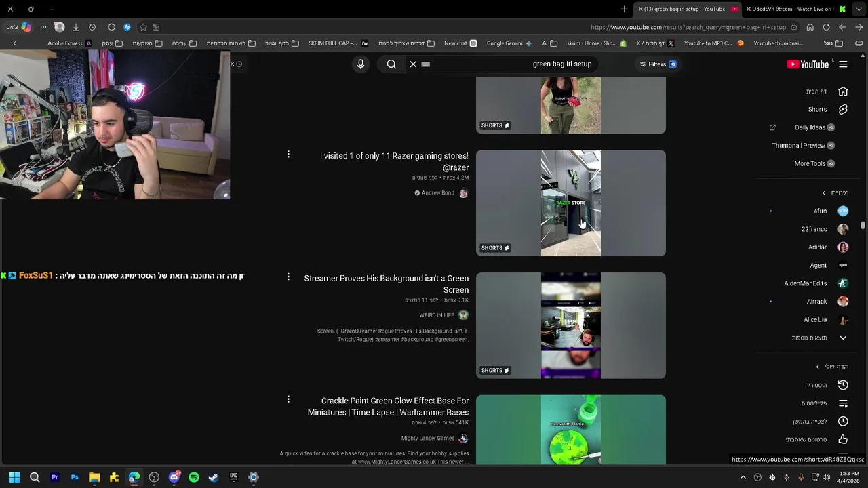Open the Adobe Express bookmark
868x488 pixels.
(70, 43)
